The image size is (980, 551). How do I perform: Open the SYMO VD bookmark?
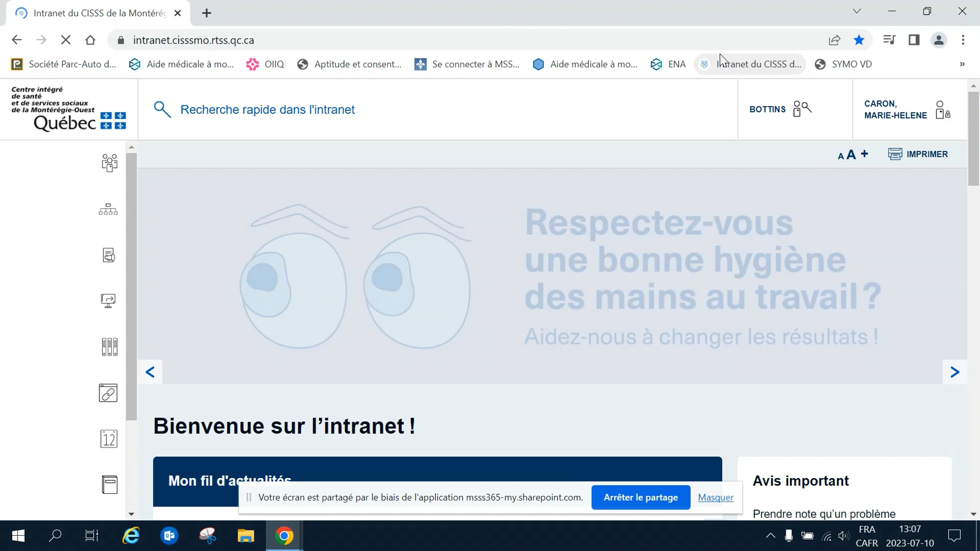843,64
